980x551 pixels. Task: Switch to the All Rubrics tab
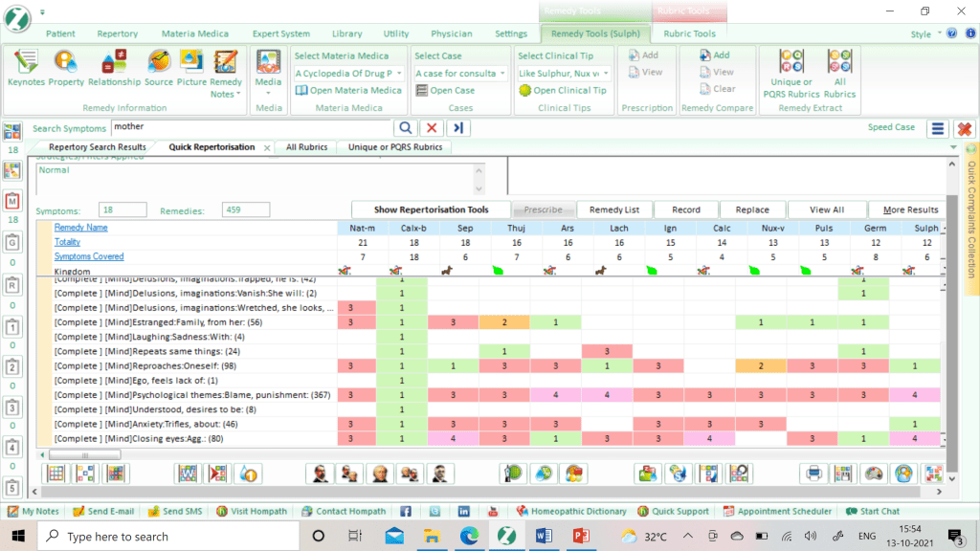click(306, 147)
